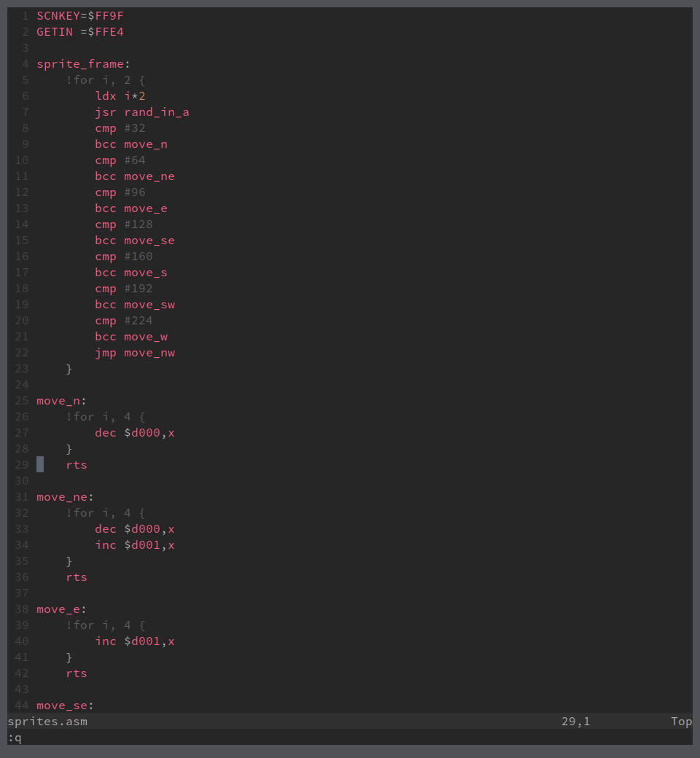Screen dimensions: 700x758
Task: Click the 29,1 cursor position indicator
Action: coord(575,722)
